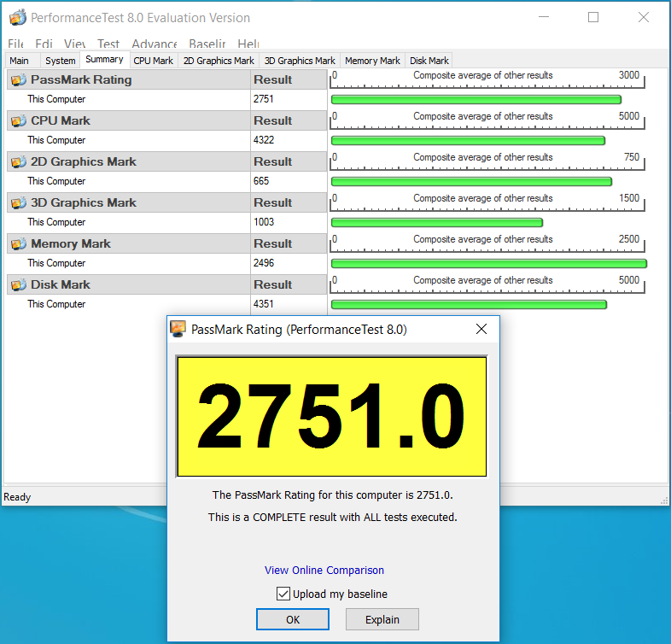Click the CPU Mark section header
The width and height of the screenshot is (671, 644).
[129, 120]
